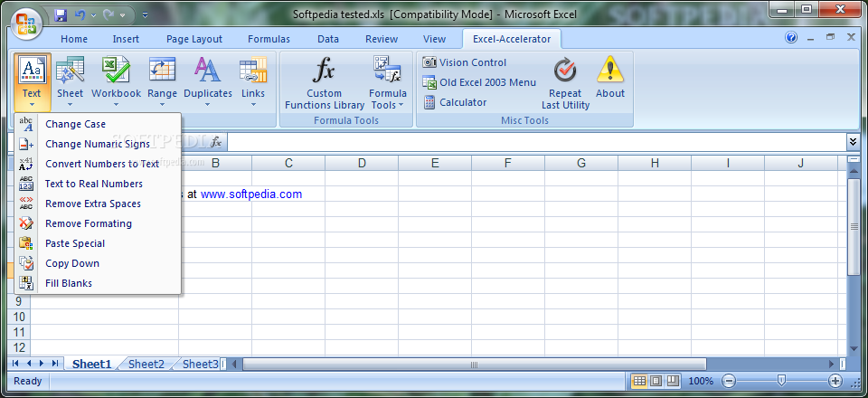Image resolution: width=868 pixels, height=398 pixels.
Task: Go to first sheet navigation arrow
Action: [x=15, y=363]
